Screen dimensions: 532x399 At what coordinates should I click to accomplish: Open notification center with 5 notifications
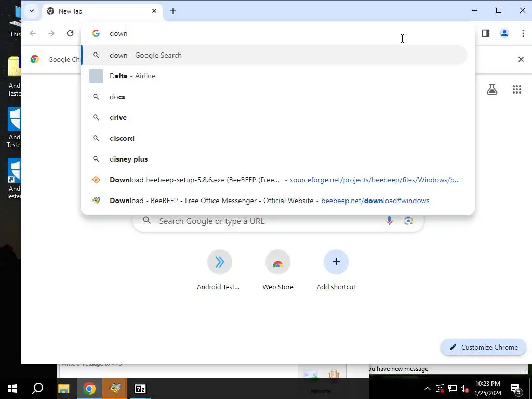point(516,389)
